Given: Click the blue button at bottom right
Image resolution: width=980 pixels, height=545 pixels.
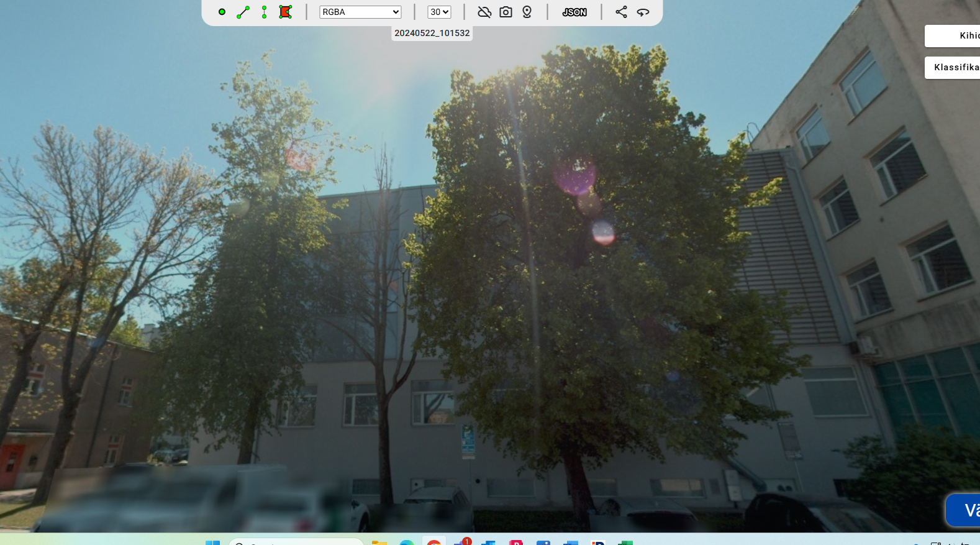Looking at the screenshot, I should [x=963, y=510].
